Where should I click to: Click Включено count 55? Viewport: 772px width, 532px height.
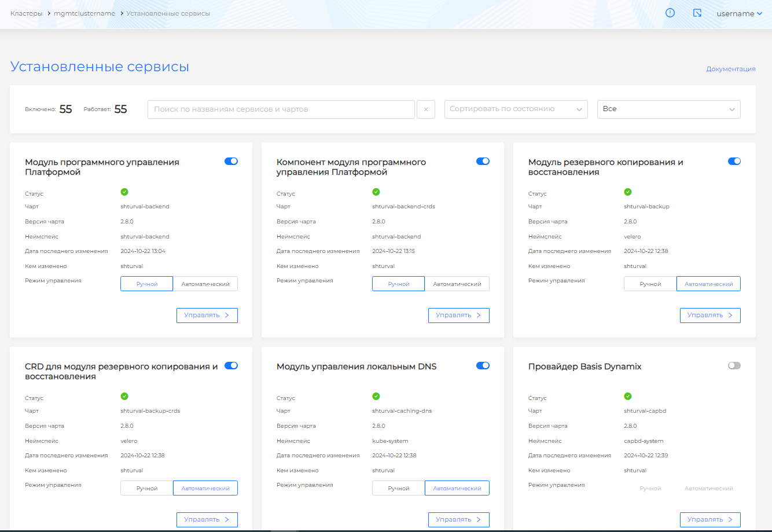tap(65, 109)
